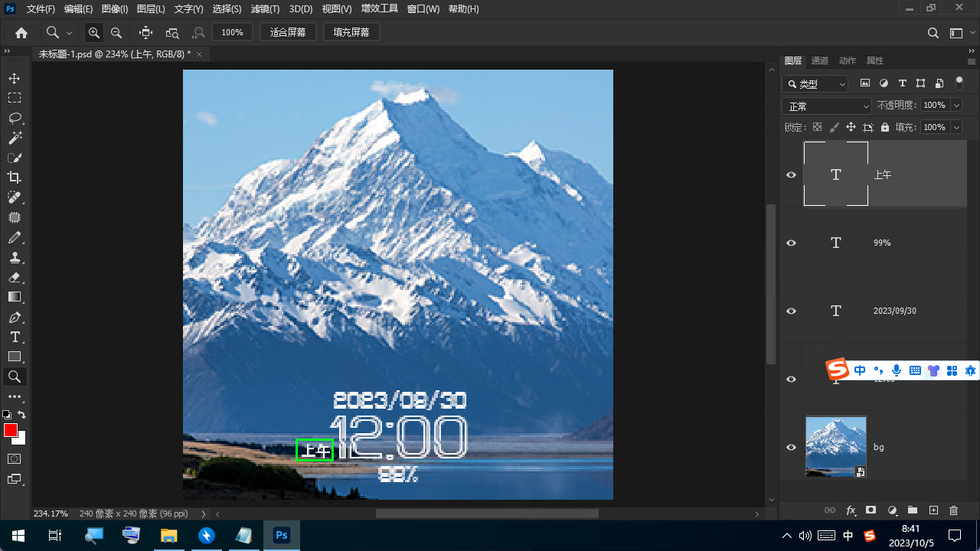Open the 滤镜(T) menu

click(x=265, y=9)
